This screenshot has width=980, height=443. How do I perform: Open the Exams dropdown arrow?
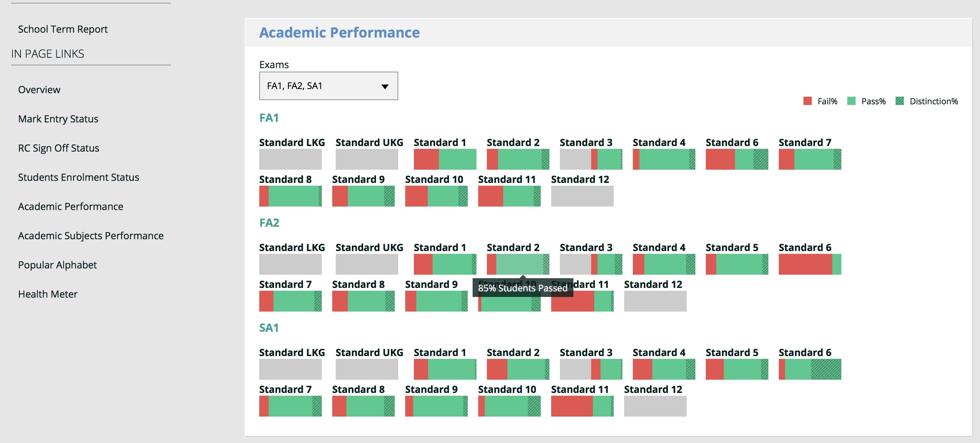click(385, 86)
